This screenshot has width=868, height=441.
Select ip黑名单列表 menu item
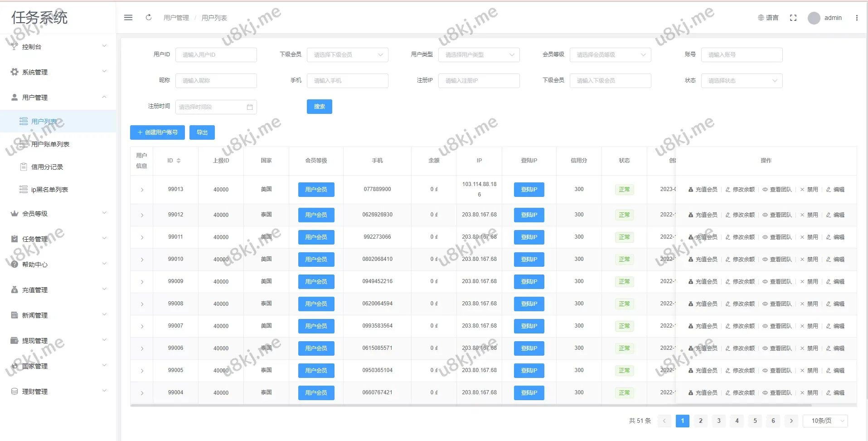tap(49, 190)
